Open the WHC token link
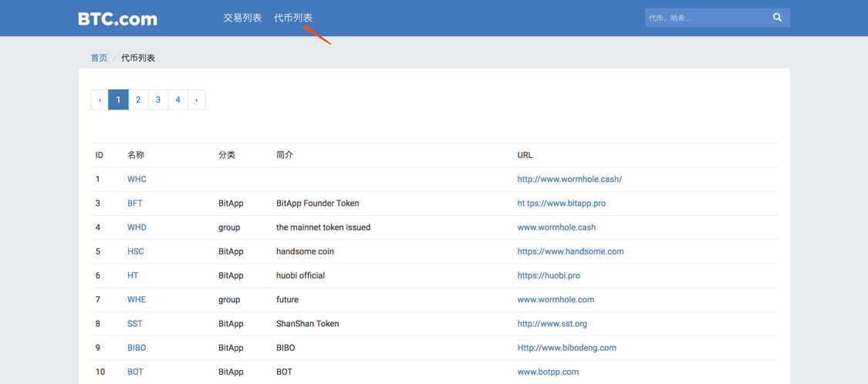This screenshot has width=868, height=384. tap(137, 179)
